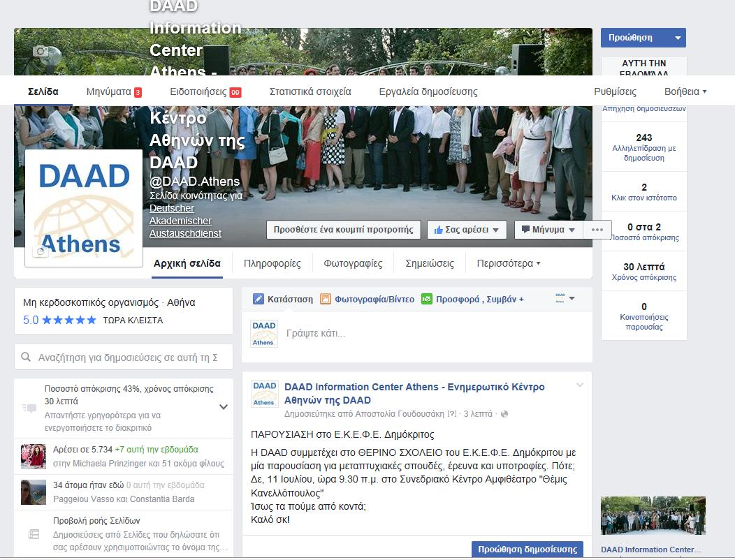Click the friend photo beside page likes
The width and height of the screenshot is (735, 560).
[34, 457]
